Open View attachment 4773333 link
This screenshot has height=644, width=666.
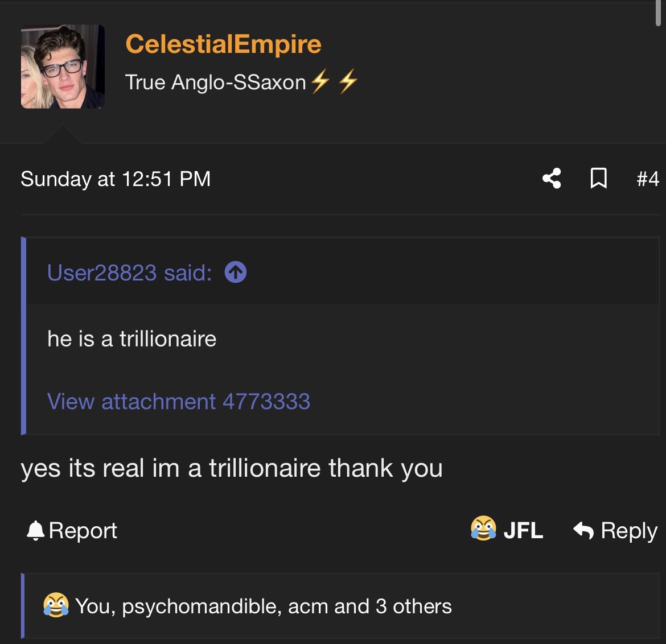click(179, 402)
